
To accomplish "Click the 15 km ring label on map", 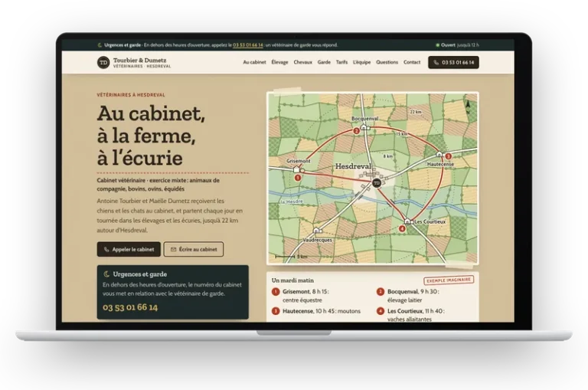I will (x=402, y=134).
